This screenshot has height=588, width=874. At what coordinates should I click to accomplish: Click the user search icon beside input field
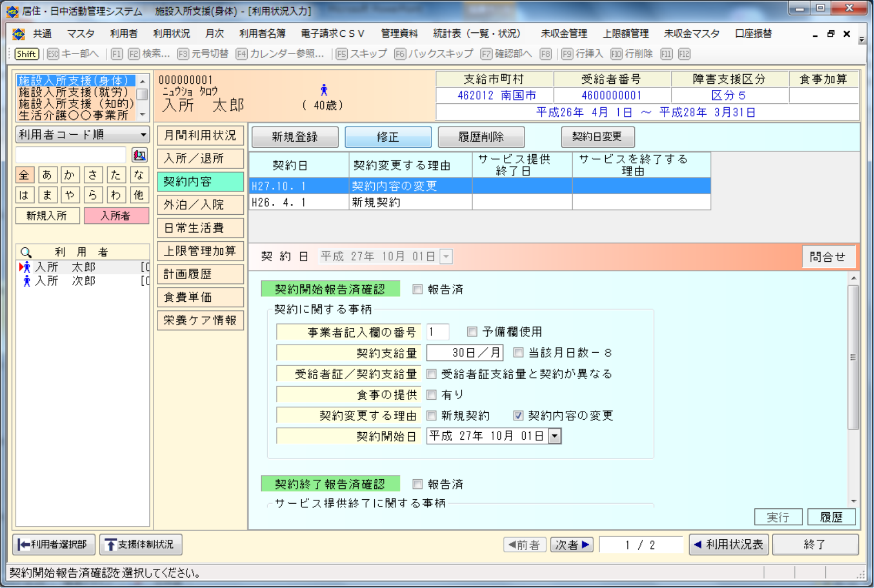click(140, 155)
